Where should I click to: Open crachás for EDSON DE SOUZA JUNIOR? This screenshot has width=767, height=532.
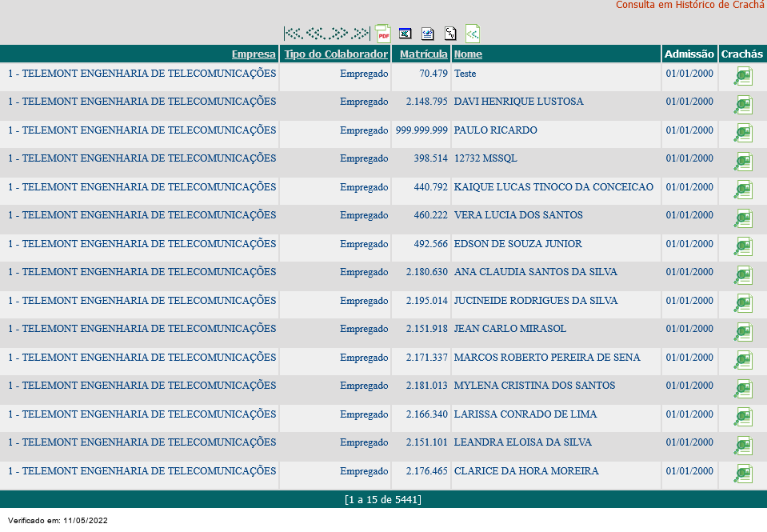tap(742, 247)
